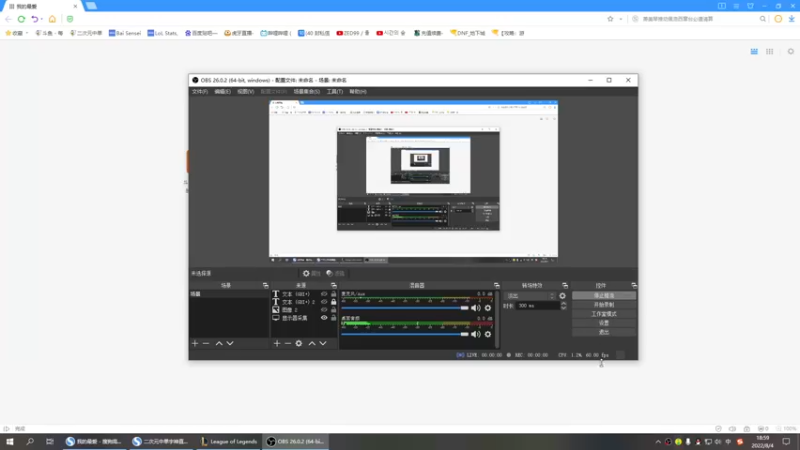800x450 pixels.
Task: Open League of Legends from the taskbar
Action: point(229,442)
